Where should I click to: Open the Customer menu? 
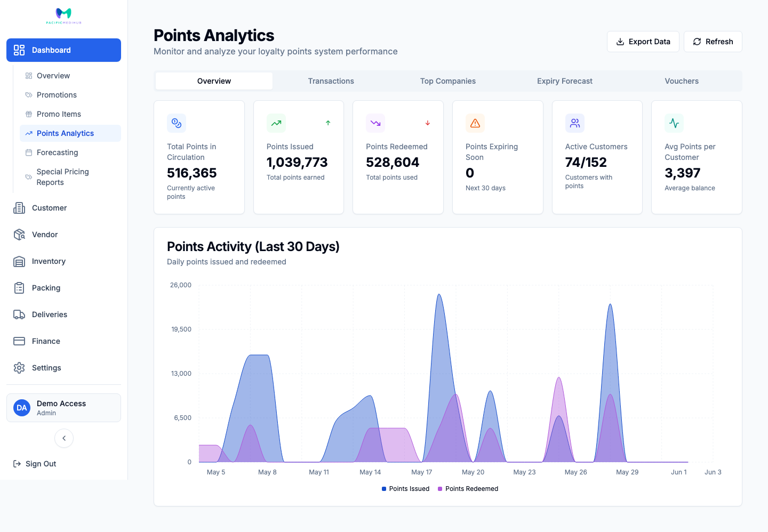63,208
